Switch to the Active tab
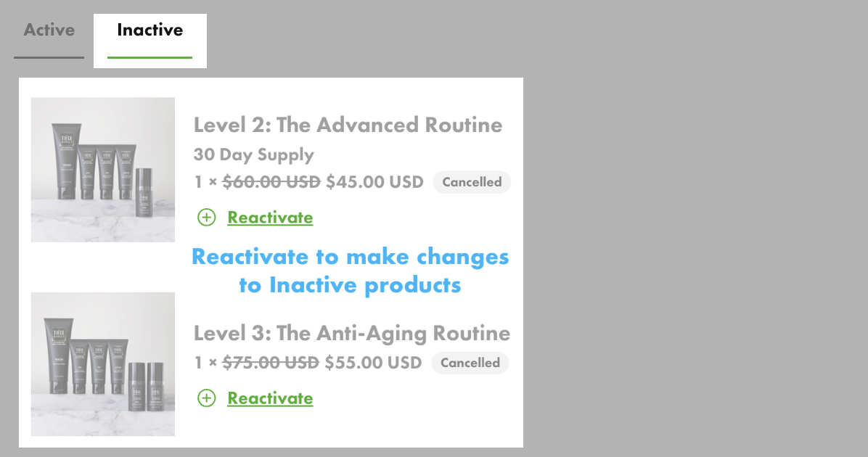Screen dimensions: 868x457 pos(49,30)
